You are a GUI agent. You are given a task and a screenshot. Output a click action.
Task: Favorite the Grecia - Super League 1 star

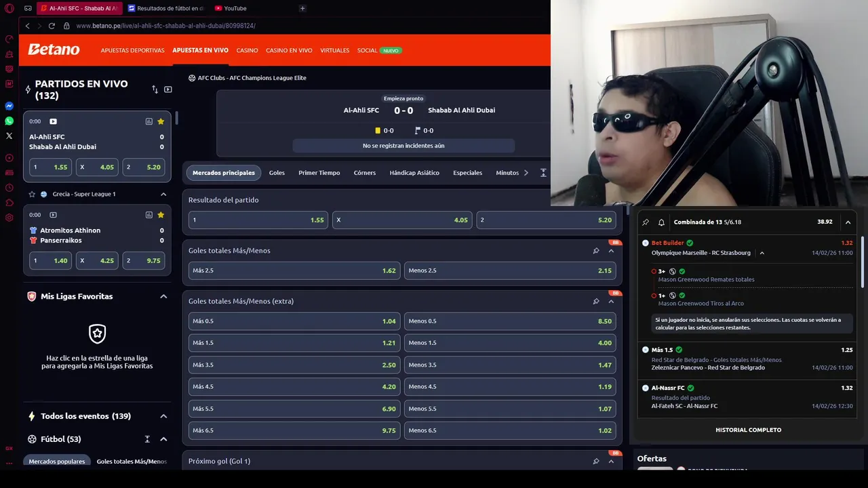(32, 194)
